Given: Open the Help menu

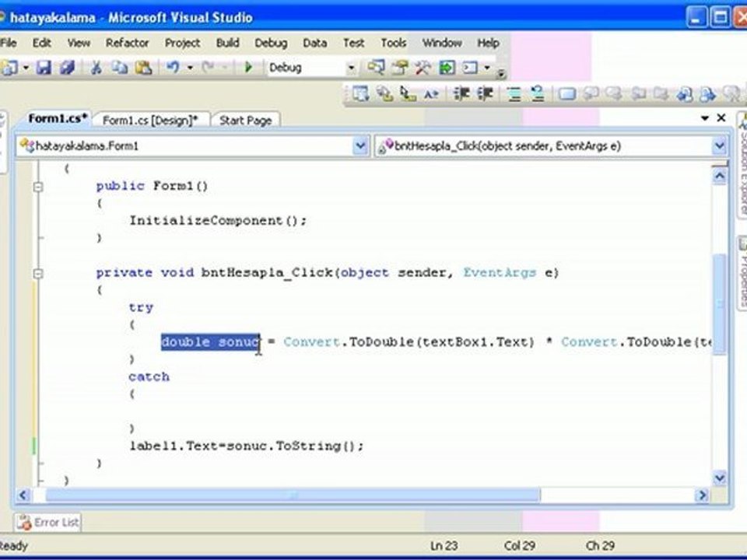Looking at the screenshot, I should point(489,43).
